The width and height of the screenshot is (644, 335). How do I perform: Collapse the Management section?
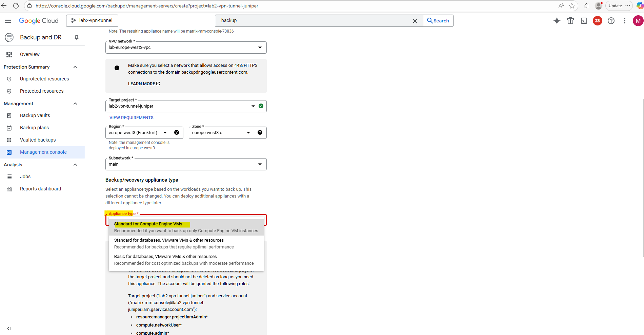click(75, 104)
